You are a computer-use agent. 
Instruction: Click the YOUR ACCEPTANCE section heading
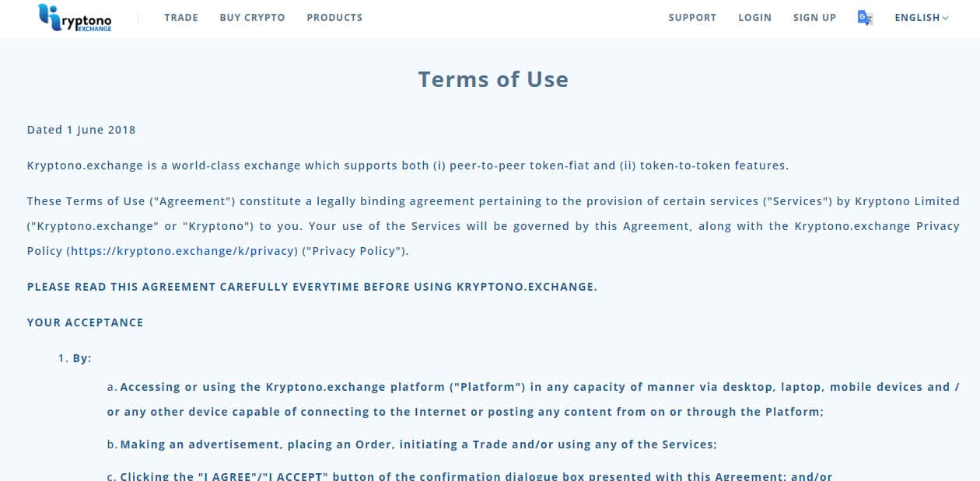click(86, 322)
